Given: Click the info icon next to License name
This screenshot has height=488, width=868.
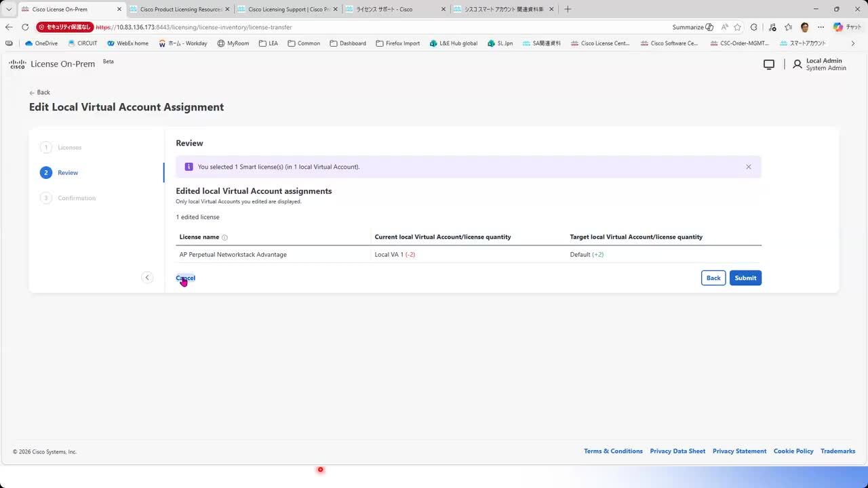Looking at the screenshot, I should [224, 237].
